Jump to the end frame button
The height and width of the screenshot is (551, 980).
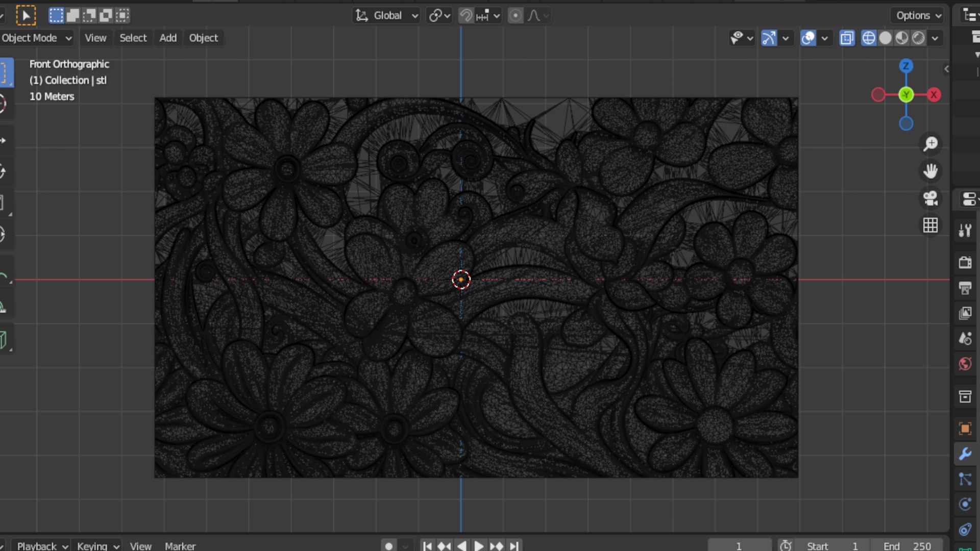(514, 546)
